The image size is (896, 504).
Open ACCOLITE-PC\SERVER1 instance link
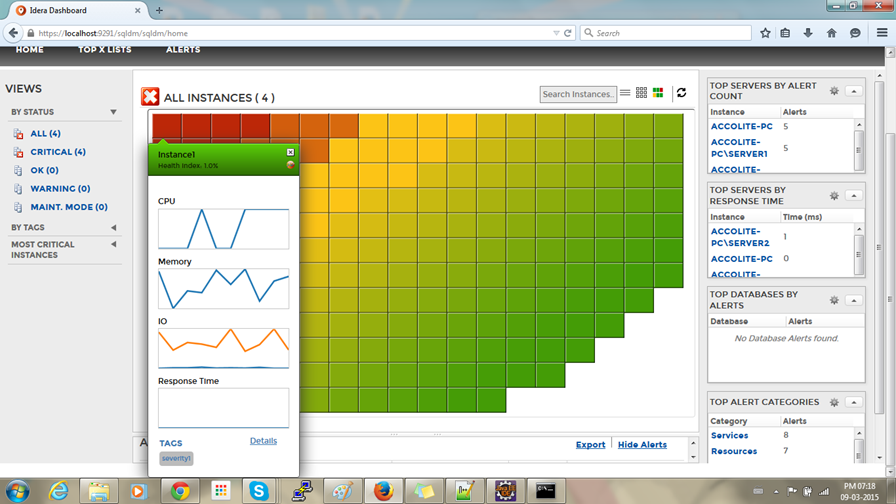(x=739, y=148)
